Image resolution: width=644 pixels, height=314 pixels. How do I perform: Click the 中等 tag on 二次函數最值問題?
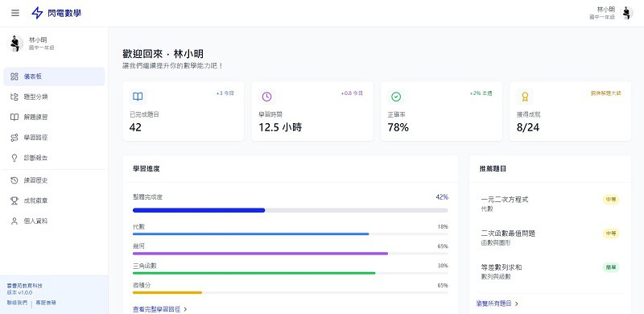(x=611, y=233)
